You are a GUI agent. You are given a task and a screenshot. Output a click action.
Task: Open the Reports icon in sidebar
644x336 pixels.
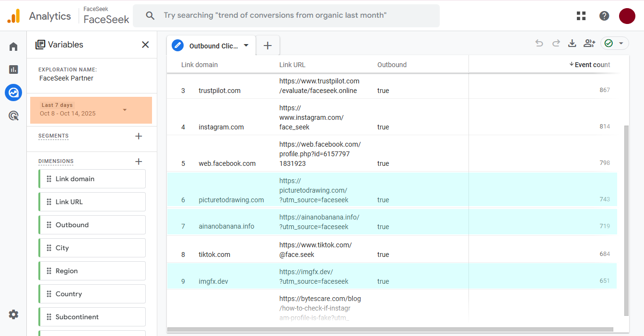(x=13, y=70)
